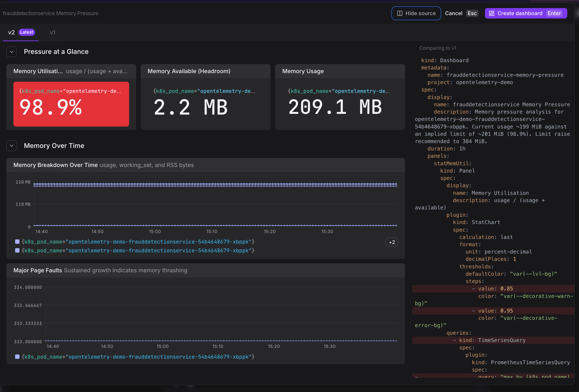Click the Major Page Faults panel title

click(38, 270)
